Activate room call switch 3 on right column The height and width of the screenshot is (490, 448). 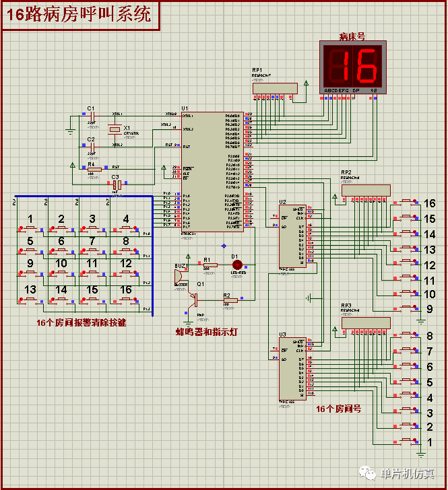[406, 410]
